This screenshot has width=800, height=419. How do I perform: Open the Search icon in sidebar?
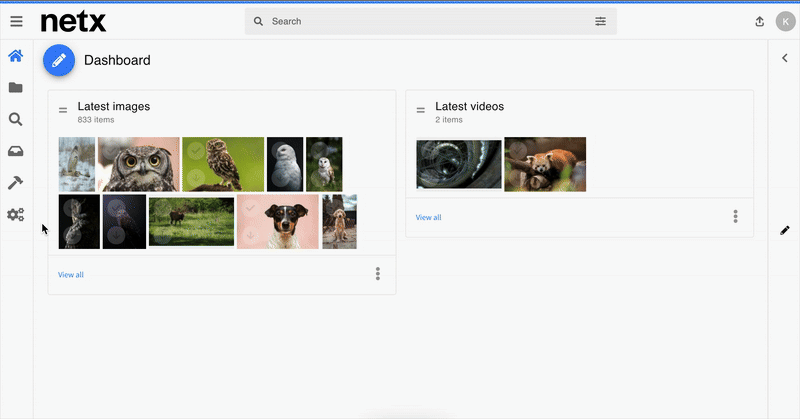click(x=15, y=119)
